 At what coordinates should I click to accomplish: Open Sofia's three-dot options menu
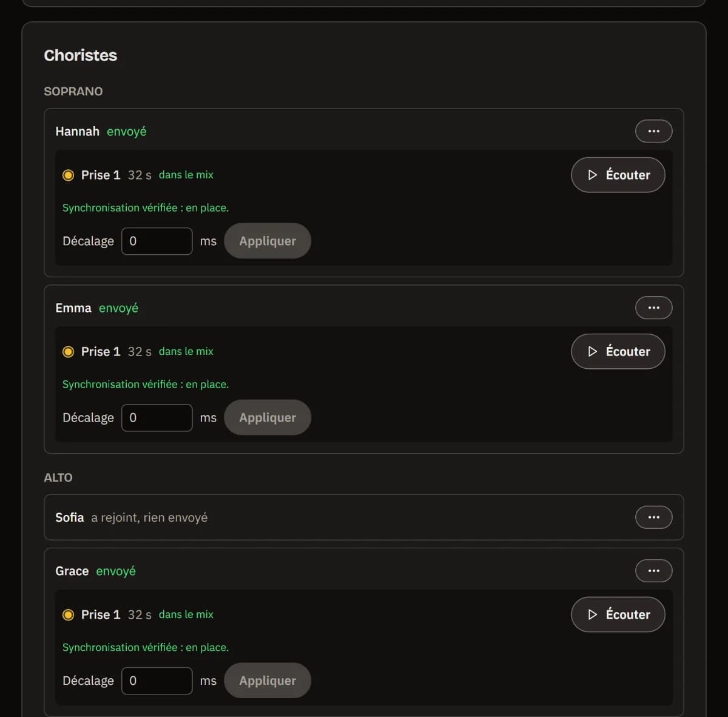pos(653,517)
